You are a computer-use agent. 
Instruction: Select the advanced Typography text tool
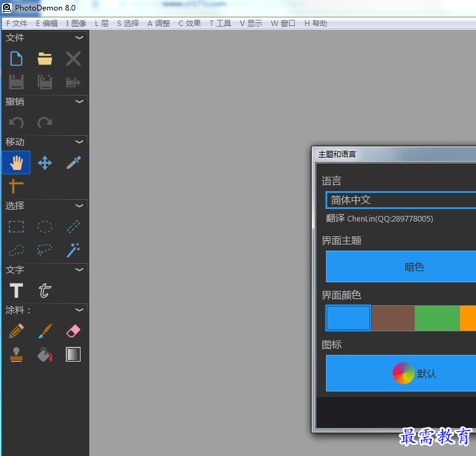coord(45,290)
